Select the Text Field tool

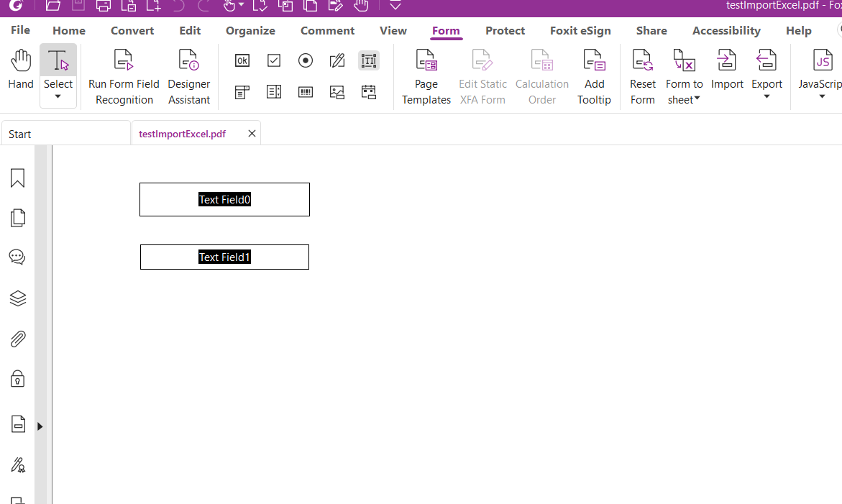(368, 60)
